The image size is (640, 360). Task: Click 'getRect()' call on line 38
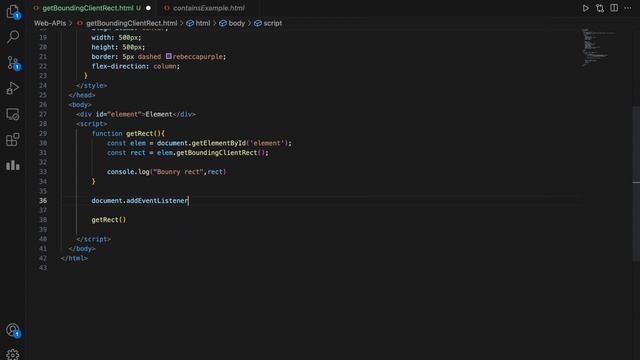pyautogui.click(x=109, y=220)
